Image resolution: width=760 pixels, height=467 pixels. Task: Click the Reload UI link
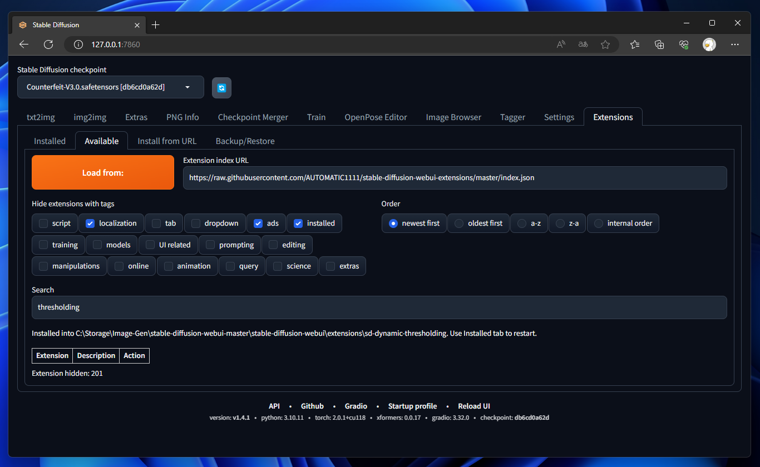(x=474, y=406)
